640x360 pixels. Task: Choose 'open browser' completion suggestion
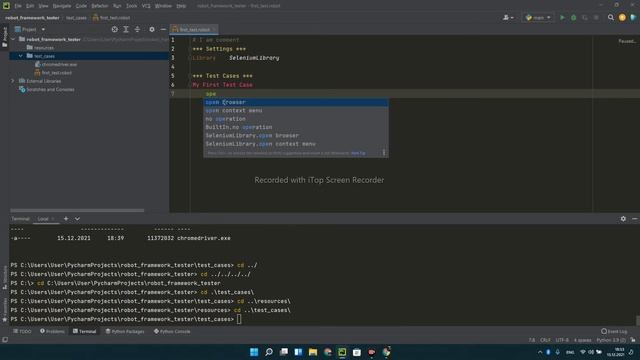[x=296, y=102]
